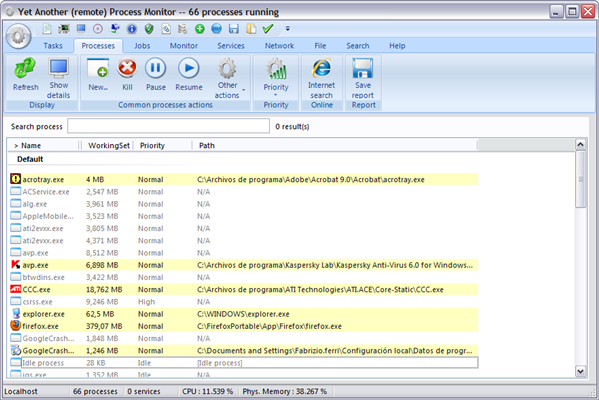Click the Firefox icon beside firefox.exe
The image size is (599, 400).
click(x=15, y=326)
